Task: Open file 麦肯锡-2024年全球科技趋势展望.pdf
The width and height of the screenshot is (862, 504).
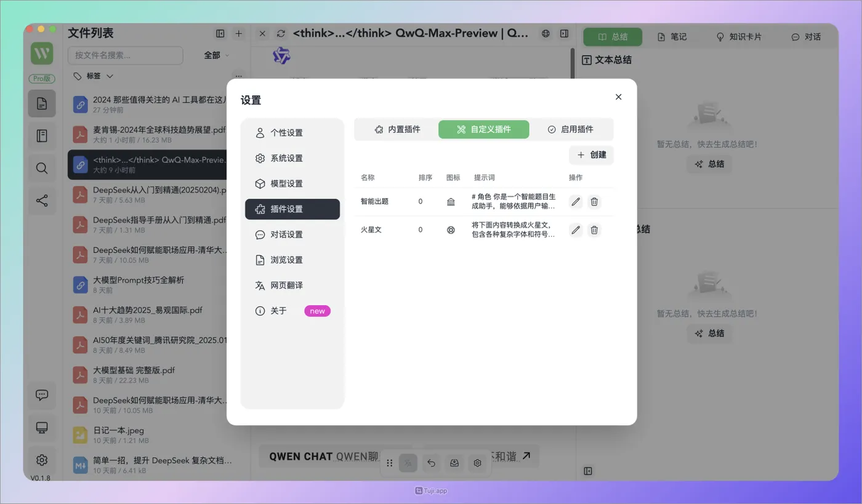Action: pos(148,134)
